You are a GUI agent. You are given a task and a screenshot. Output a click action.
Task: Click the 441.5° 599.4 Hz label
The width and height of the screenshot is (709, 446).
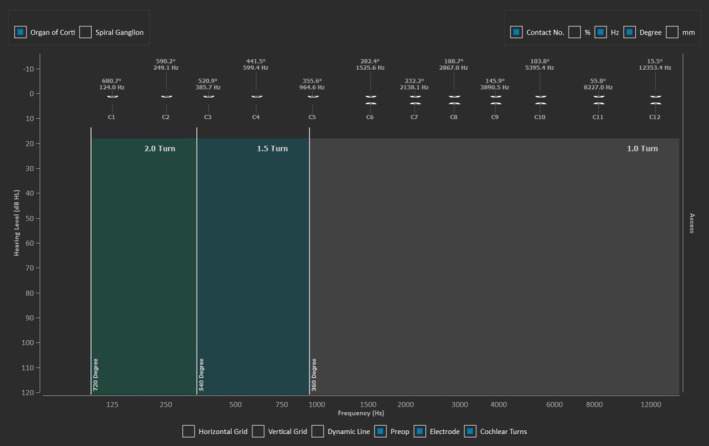(x=255, y=64)
